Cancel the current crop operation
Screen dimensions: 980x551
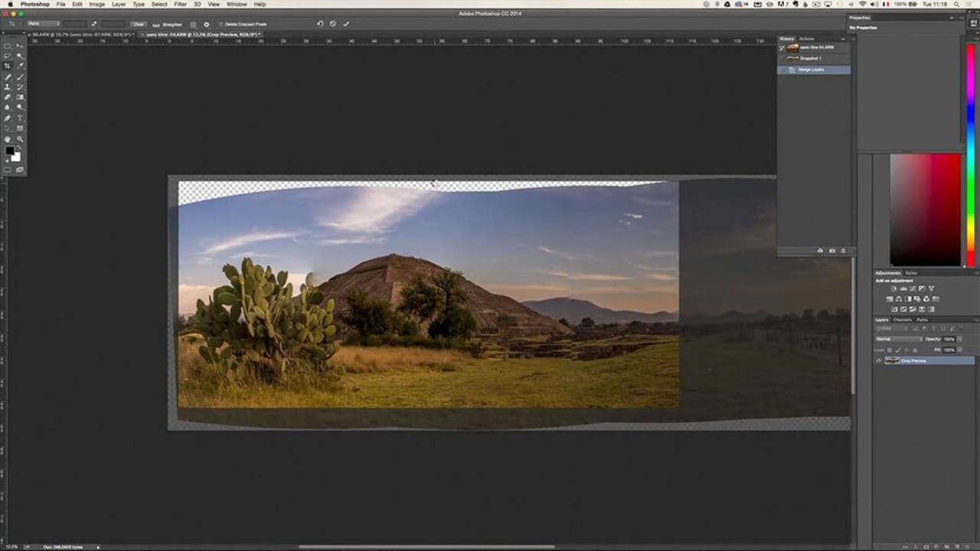point(333,24)
